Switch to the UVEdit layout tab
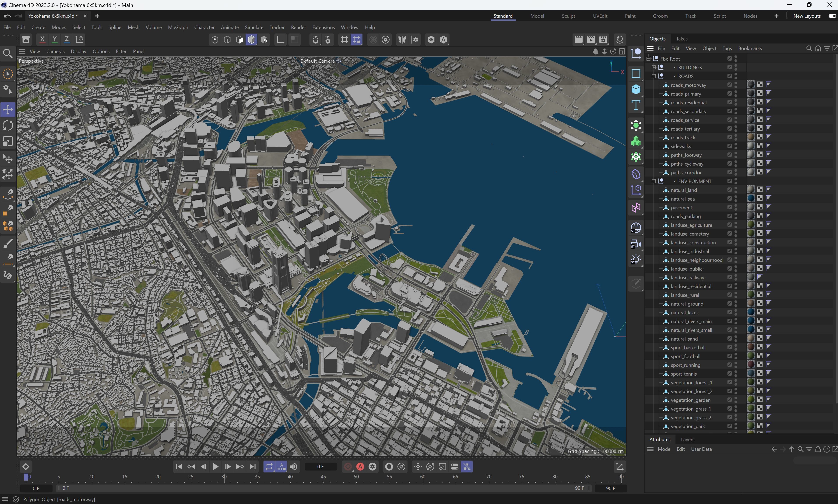838x504 pixels. (x=600, y=16)
